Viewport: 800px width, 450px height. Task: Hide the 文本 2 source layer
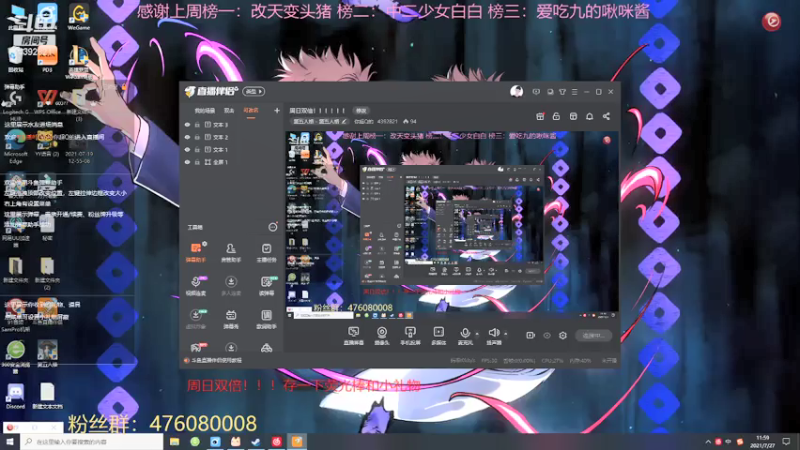pos(187,137)
